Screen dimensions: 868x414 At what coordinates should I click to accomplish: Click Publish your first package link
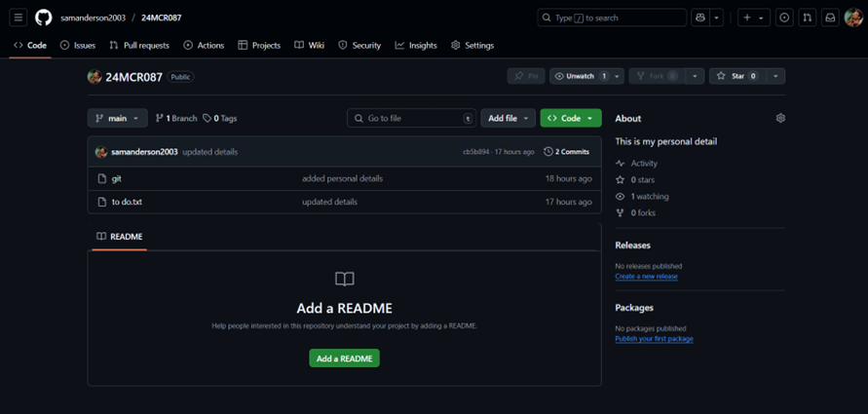pyautogui.click(x=654, y=339)
